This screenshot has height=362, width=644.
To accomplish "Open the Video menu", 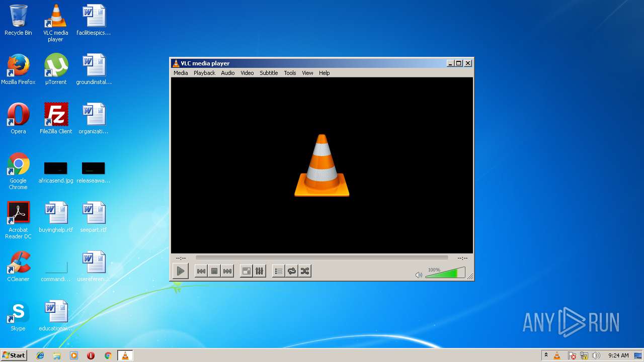I will point(247,73).
